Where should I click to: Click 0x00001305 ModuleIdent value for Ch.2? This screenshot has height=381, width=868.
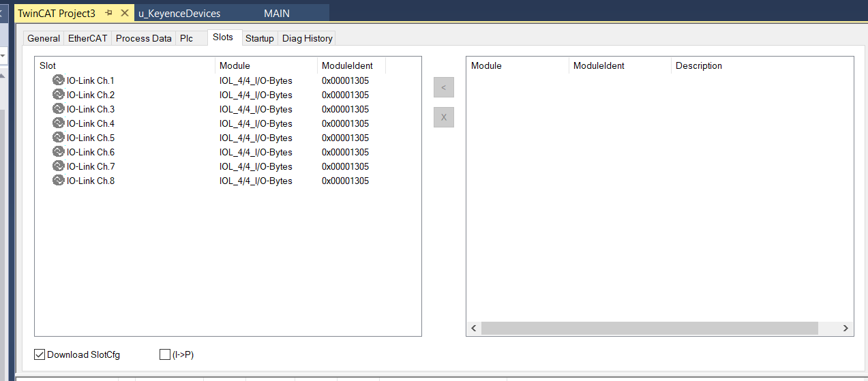coord(345,95)
